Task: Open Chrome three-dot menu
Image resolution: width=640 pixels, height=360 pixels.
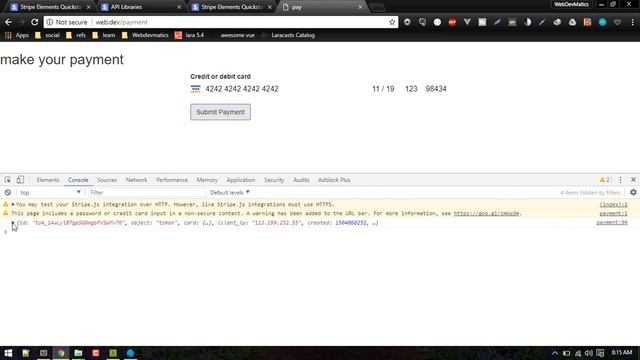Action: click(x=632, y=22)
